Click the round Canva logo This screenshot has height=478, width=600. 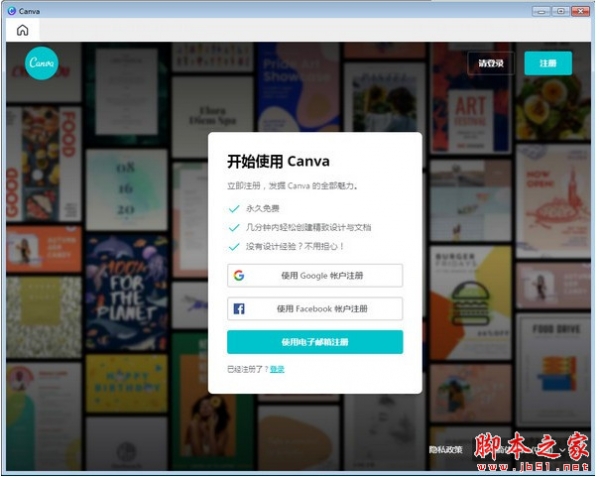point(42,63)
